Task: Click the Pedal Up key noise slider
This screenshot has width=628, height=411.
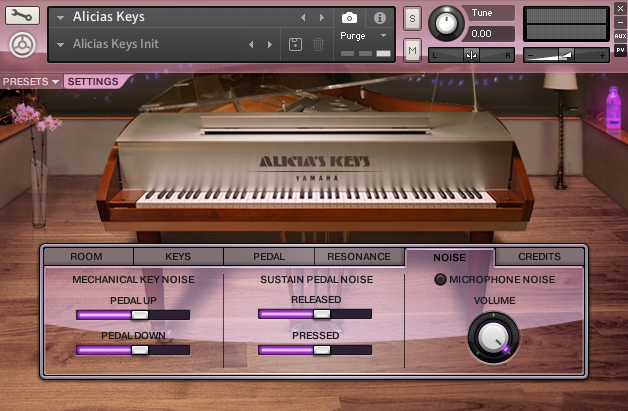Action: [x=133, y=315]
